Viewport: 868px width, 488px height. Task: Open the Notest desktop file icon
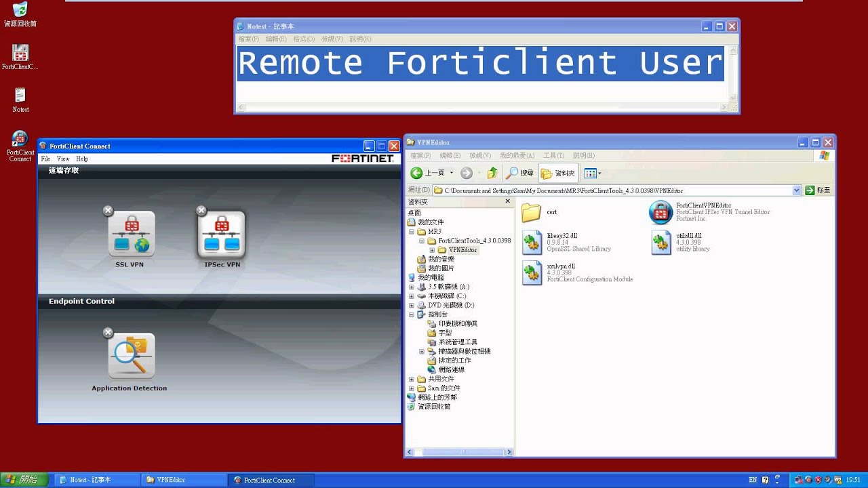(20, 100)
